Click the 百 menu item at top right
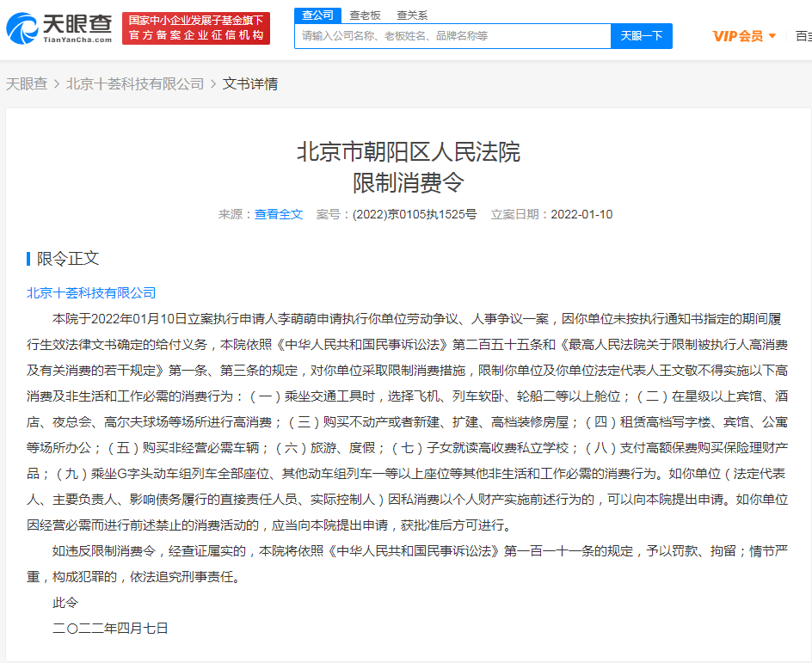The width and height of the screenshot is (812, 663). point(803,36)
